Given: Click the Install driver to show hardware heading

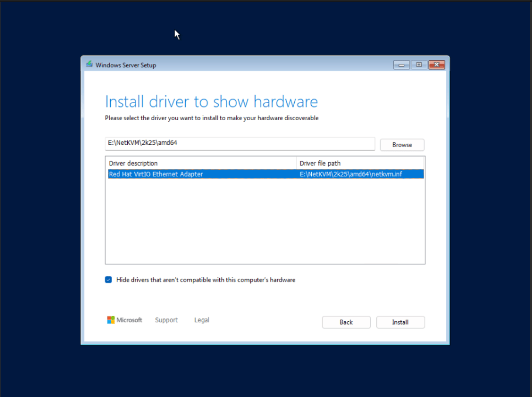Looking at the screenshot, I should coord(211,101).
